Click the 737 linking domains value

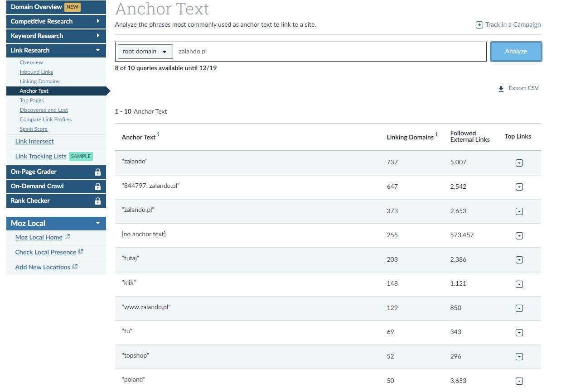(x=392, y=162)
